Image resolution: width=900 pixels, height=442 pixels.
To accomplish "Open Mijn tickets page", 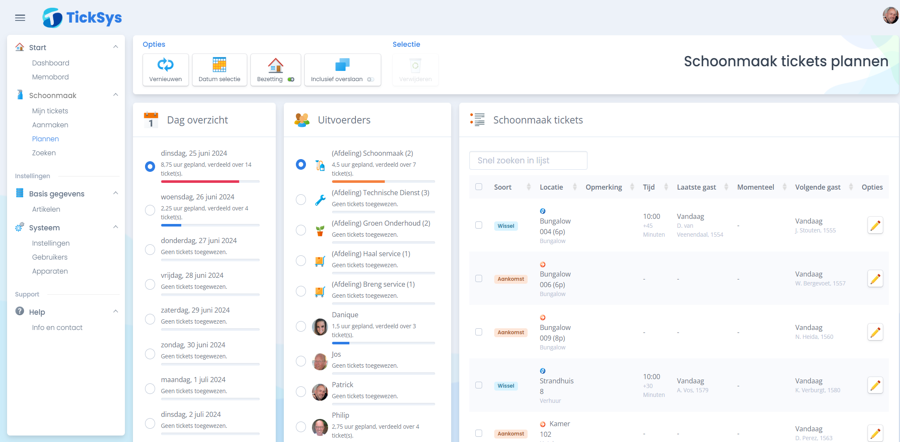I will click(50, 111).
